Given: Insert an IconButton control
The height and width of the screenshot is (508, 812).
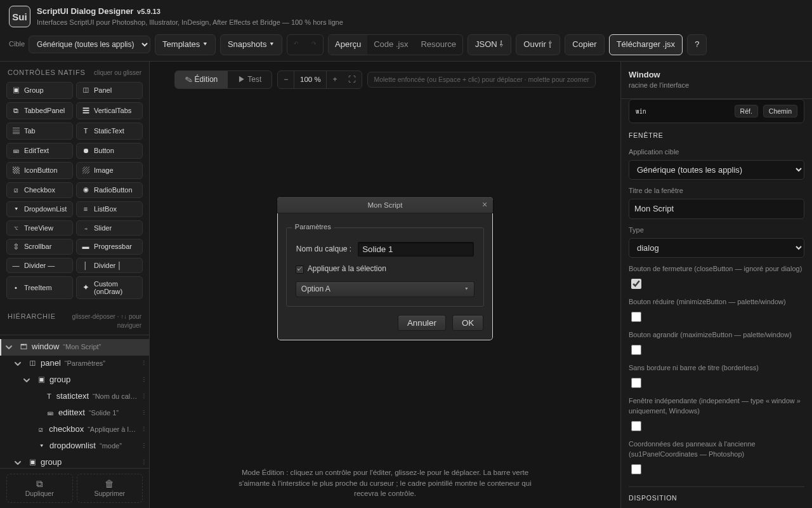Looking at the screenshot, I should pos(39,170).
